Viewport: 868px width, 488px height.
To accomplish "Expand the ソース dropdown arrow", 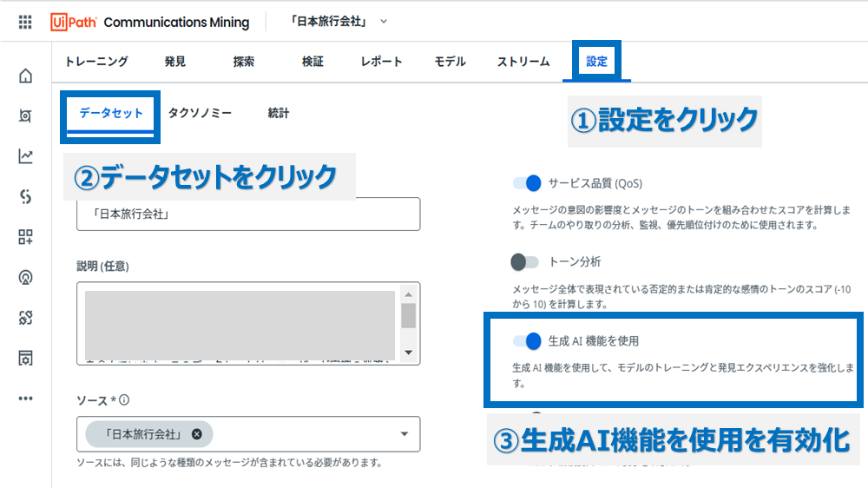I will 404,434.
